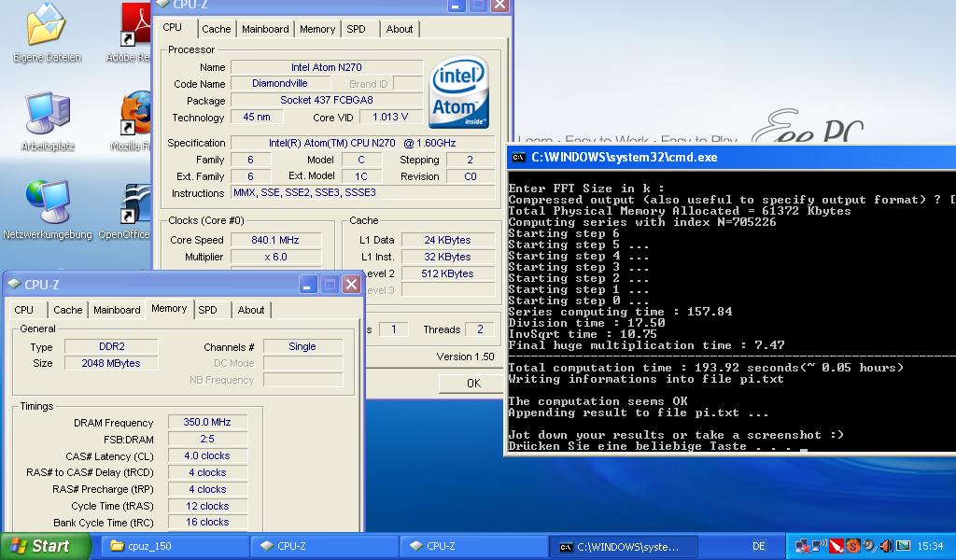The image size is (956, 560).
Task: Click the orange S tray icon
Action: point(853,545)
